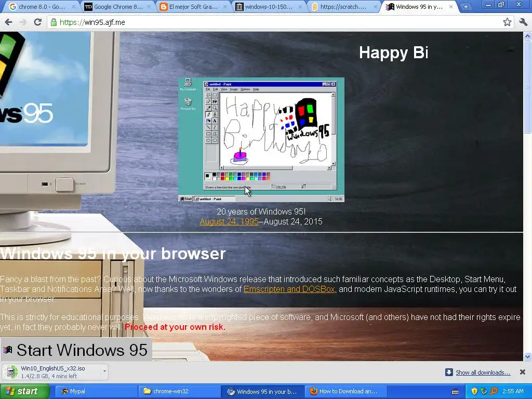The width and height of the screenshot is (532, 399).
Task: Click the power button on the monitor image
Action: 64,184
